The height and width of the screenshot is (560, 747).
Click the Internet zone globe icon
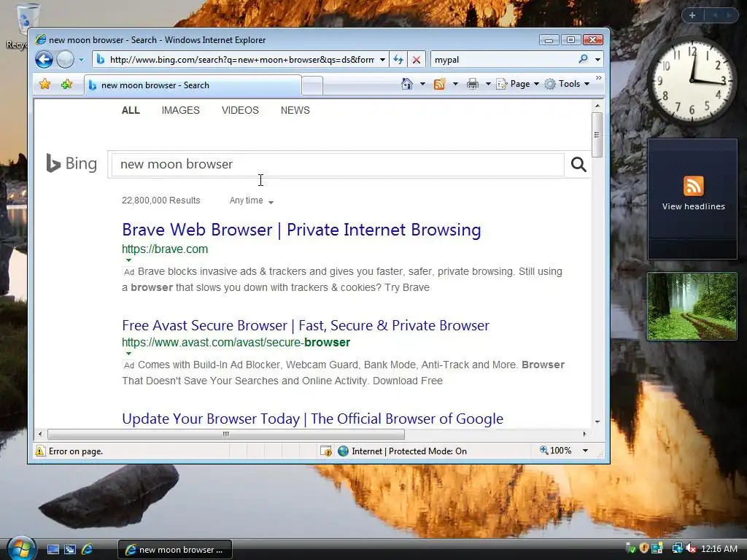point(343,451)
